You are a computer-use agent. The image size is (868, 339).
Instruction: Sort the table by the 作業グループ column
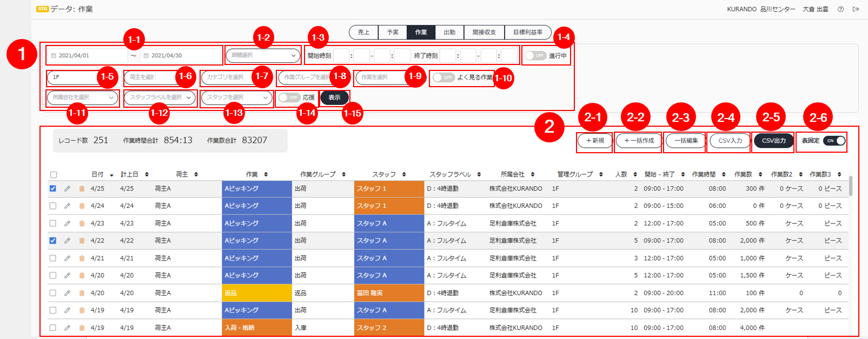(x=344, y=174)
